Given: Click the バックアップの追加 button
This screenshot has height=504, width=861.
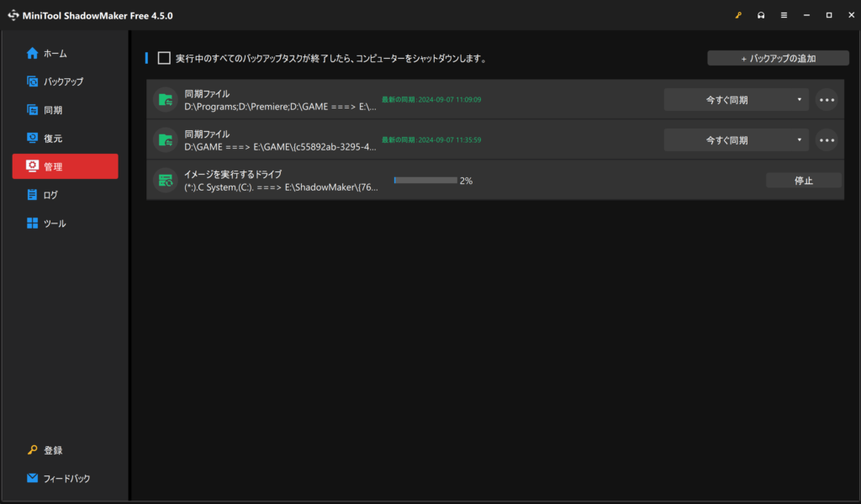Looking at the screenshot, I should [x=778, y=58].
